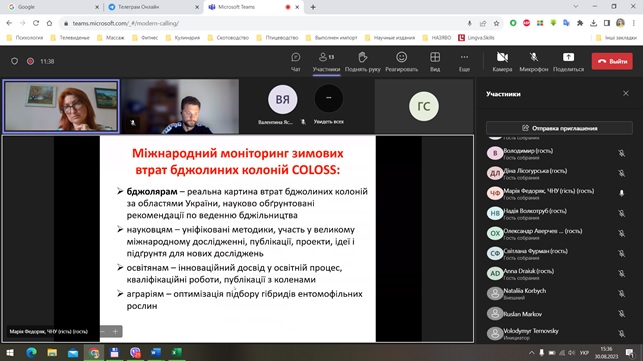Click the muted mic icon for Діна Лісогурська
643x361 pixels.
[x=622, y=173]
